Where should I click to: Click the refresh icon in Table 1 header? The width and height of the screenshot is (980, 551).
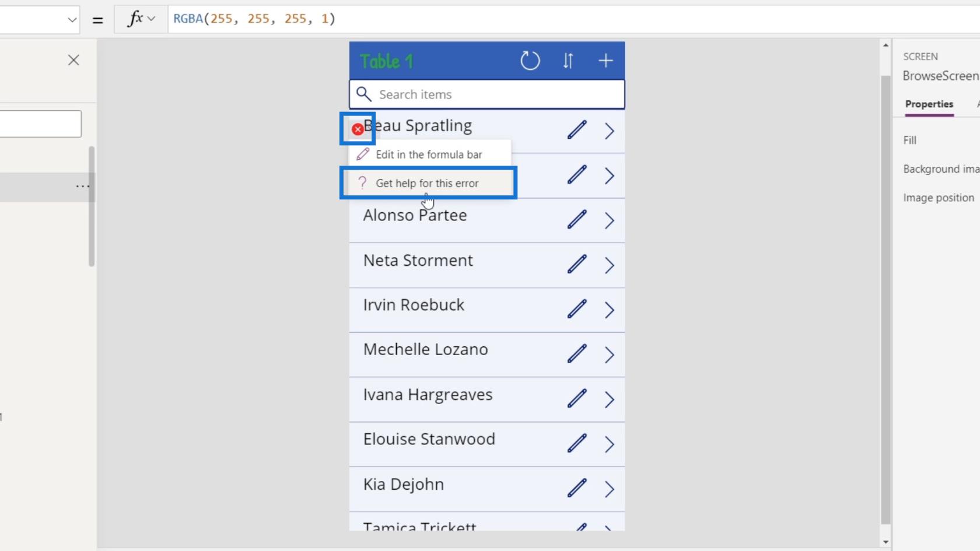pos(530,61)
